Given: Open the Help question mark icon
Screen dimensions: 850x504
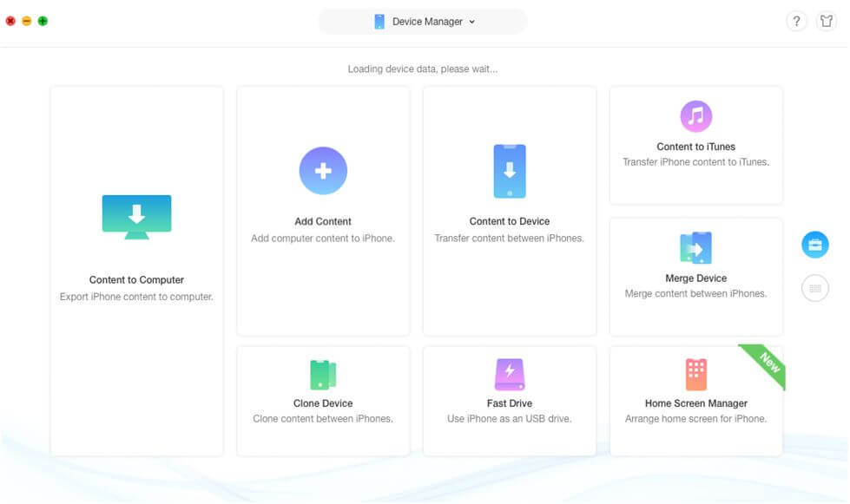Looking at the screenshot, I should 796,21.
